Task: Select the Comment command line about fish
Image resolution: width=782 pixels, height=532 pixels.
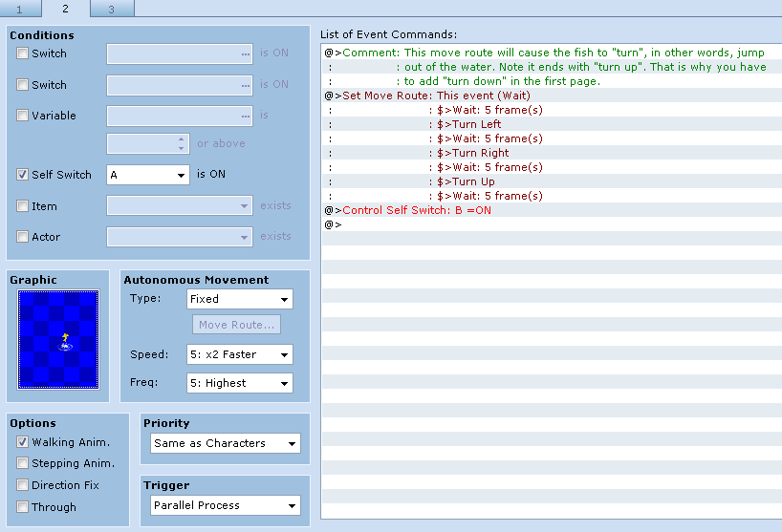Action: click(552, 53)
